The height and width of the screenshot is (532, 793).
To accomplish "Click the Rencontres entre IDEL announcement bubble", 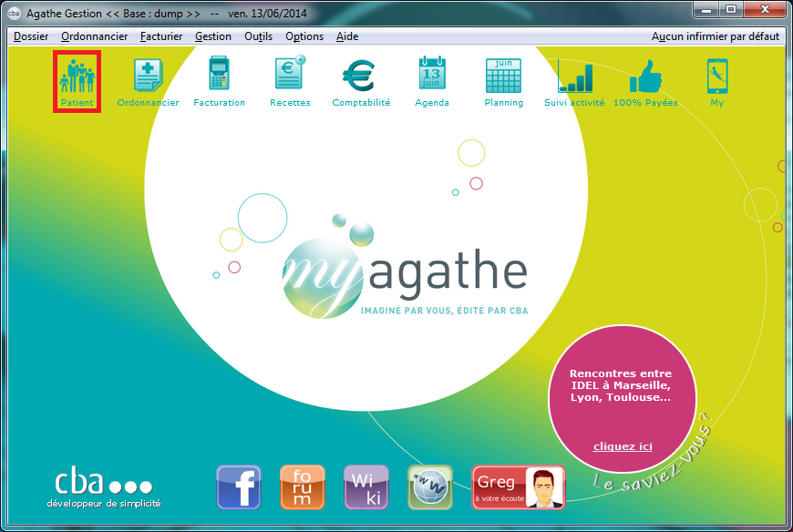I will tap(622, 399).
